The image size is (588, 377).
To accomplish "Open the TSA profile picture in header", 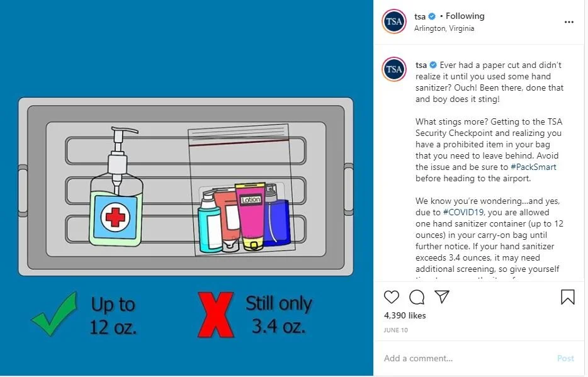I will click(394, 21).
